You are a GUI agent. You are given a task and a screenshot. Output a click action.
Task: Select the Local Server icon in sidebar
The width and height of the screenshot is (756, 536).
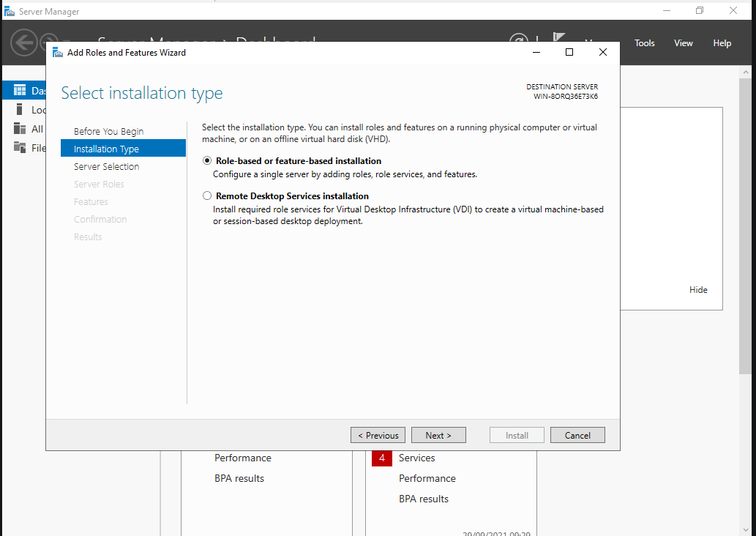pyautogui.click(x=19, y=110)
